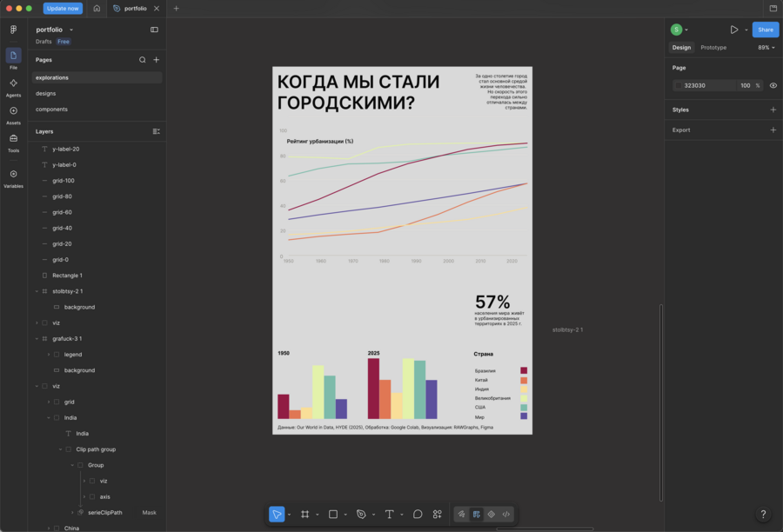Add a new page with the plus icon
Screen dimensions: 783x532
coord(157,60)
